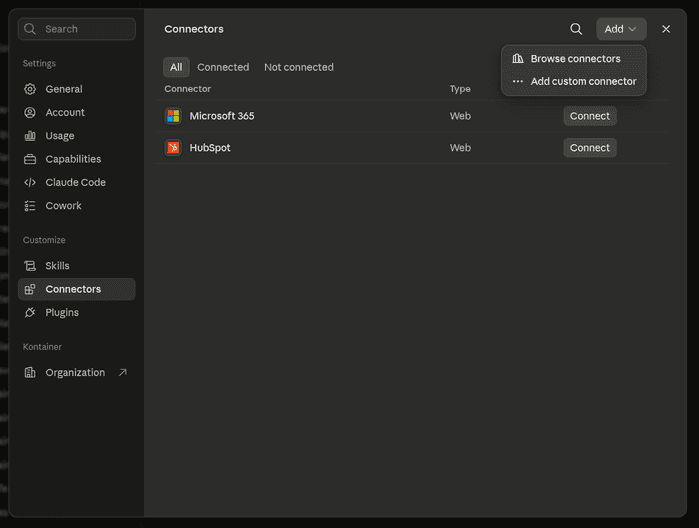Click the HubSpot logo icon
699x528 pixels.
point(173,148)
